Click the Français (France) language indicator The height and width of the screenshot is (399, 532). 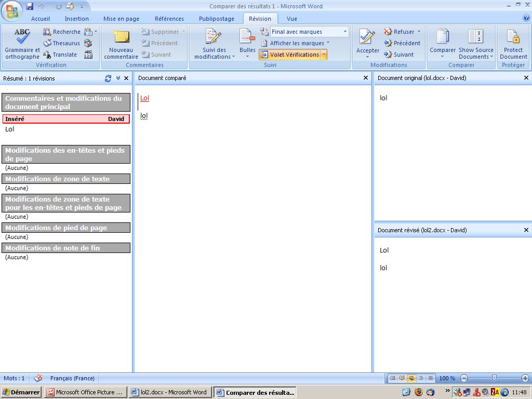72,378
